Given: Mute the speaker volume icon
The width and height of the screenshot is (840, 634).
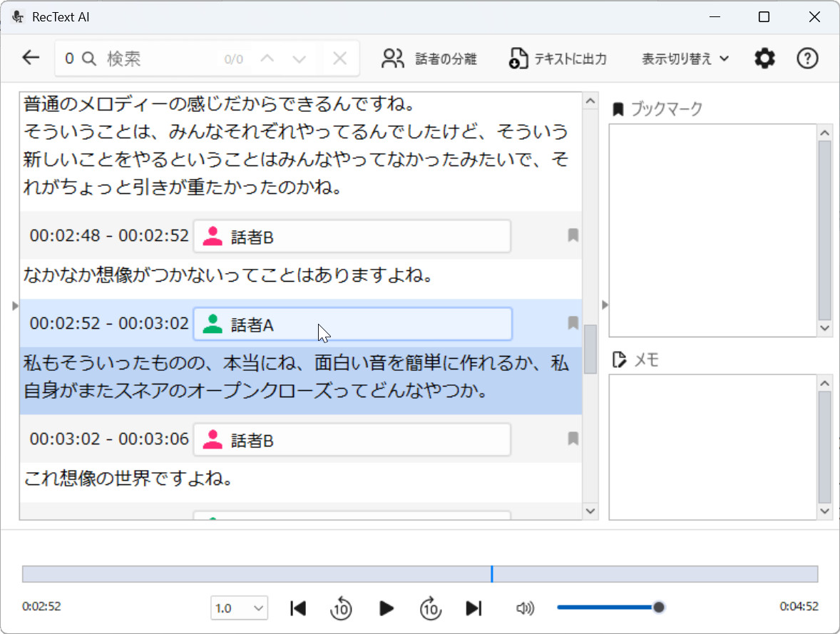Looking at the screenshot, I should (525, 608).
